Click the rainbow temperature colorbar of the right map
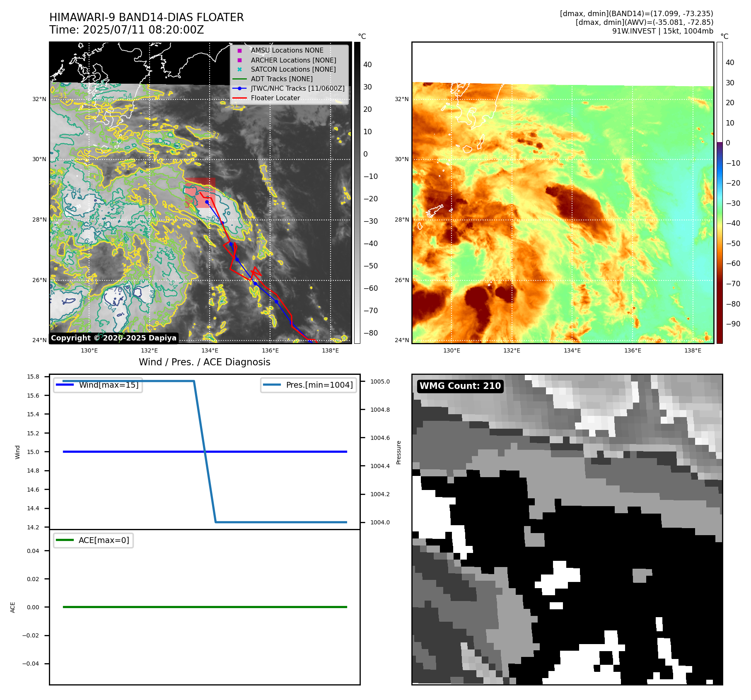This screenshot has height=700, width=751. pos(720,193)
